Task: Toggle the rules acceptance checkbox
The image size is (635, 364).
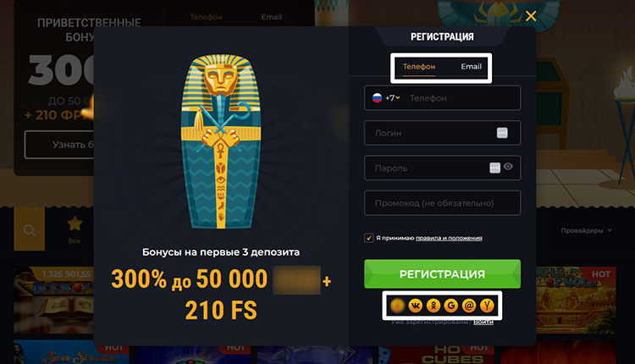Action: pos(368,238)
